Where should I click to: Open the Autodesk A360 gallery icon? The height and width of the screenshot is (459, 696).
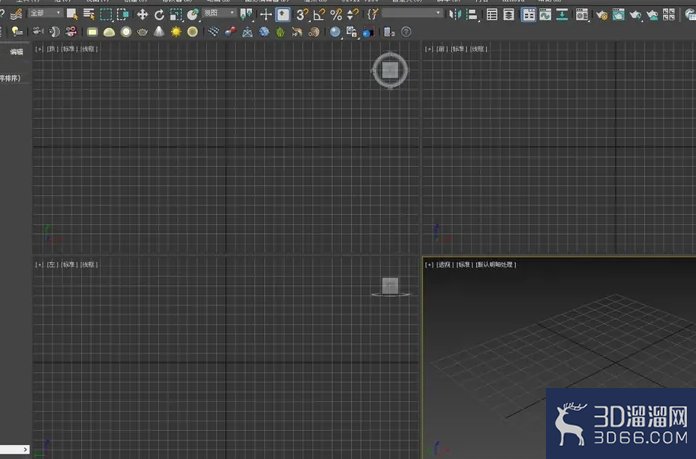pos(668,15)
